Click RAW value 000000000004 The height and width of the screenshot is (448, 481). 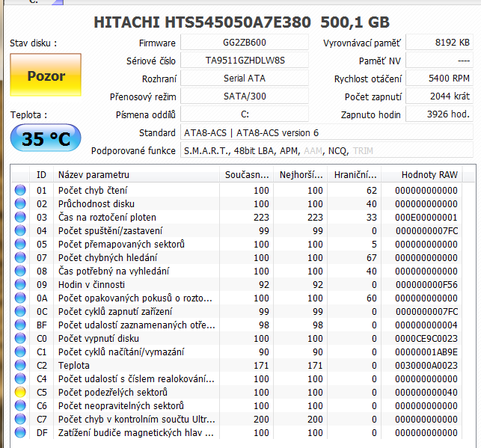pyautogui.click(x=426, y=325)
